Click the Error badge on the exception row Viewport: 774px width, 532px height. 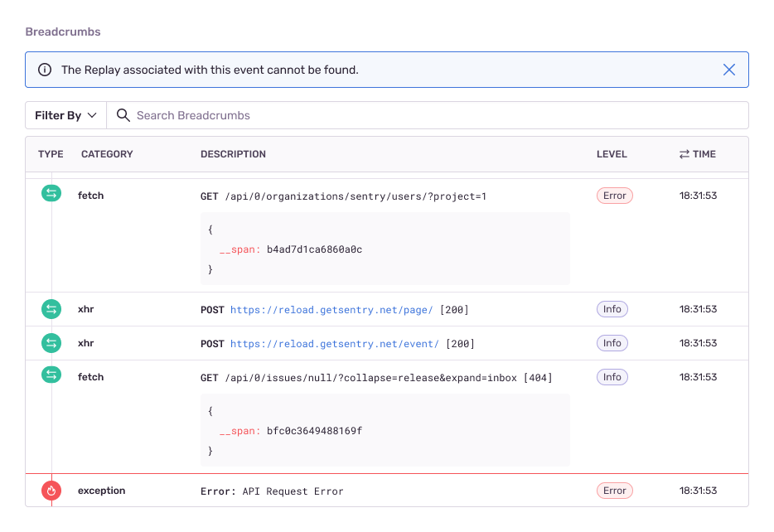tap(614, 491)
